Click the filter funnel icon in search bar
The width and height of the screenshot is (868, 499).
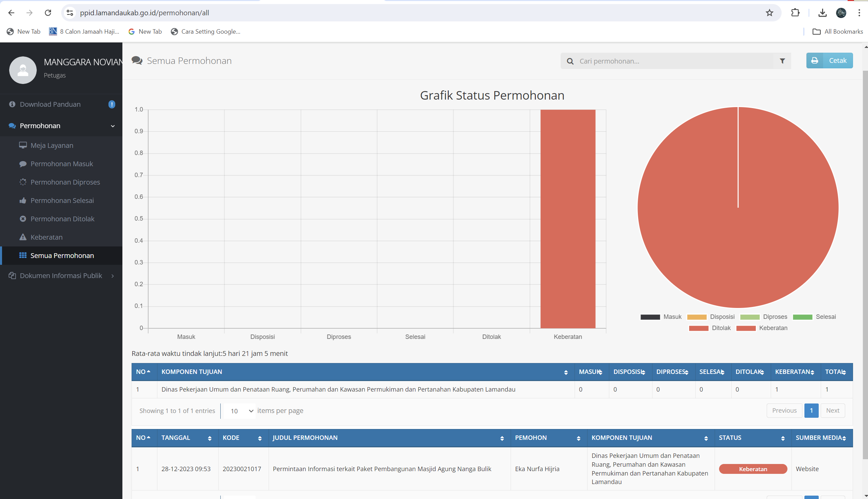(x=782, y=61)
